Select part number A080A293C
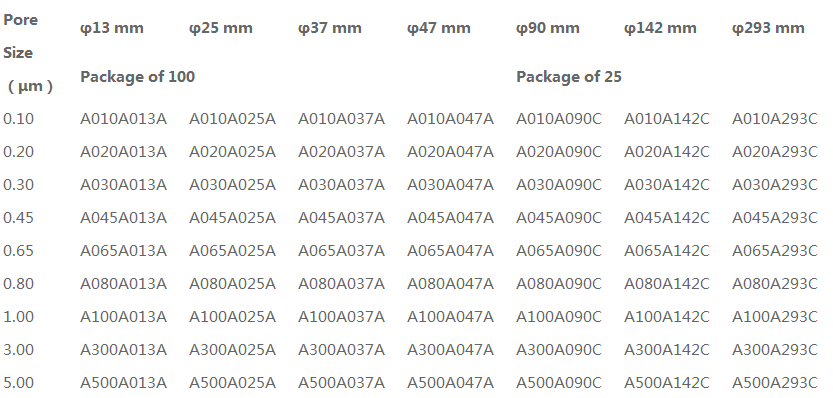The height and width of the screenshot is (398, 833). (775, 283)
